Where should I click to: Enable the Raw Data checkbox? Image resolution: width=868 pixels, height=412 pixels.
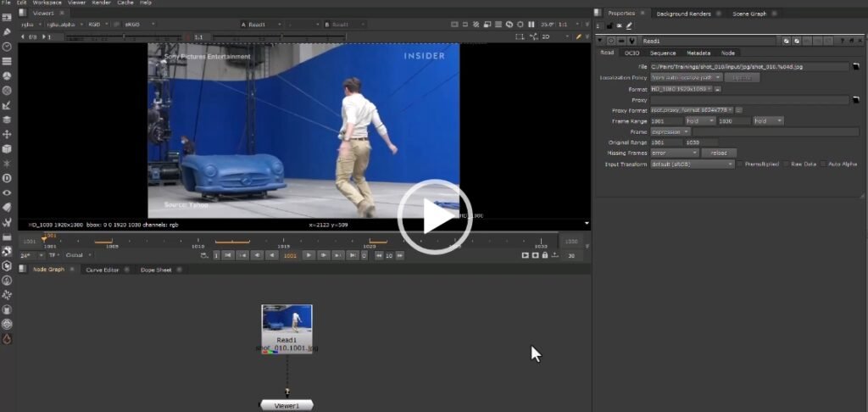tap(787, 164)
